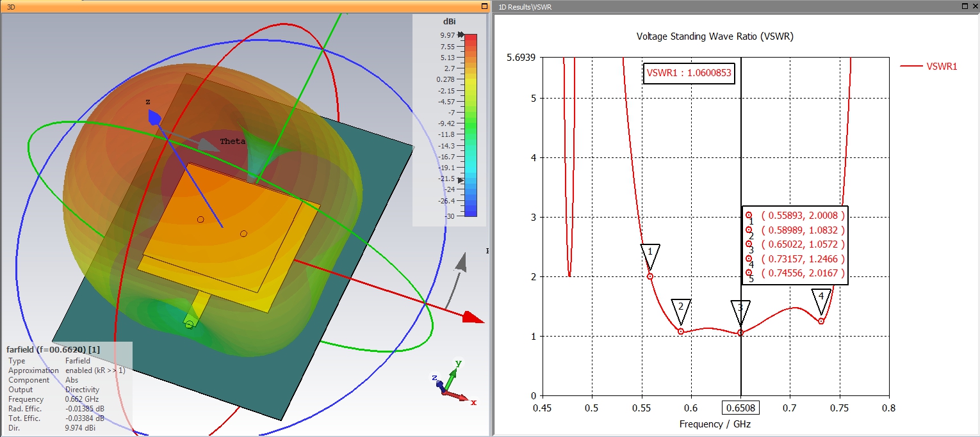Click the x axis of the orientation triad
Screen dimensions: 980x437
[x=462, y=397]
